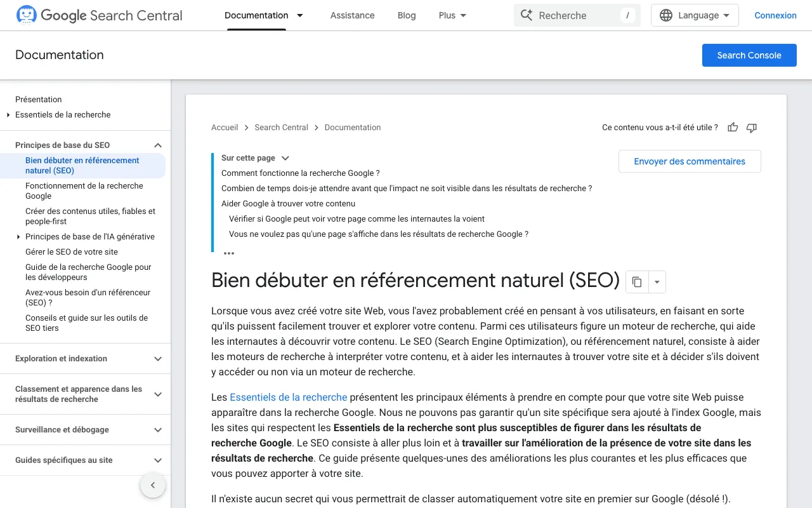
Task: Expand 'Guides spécifiques au site' section
Action: point(158,460)
